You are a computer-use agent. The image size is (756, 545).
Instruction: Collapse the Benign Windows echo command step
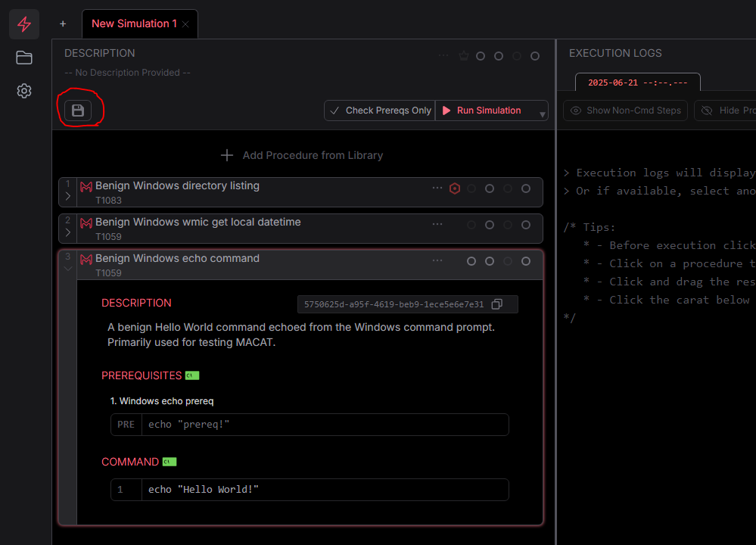(67, 267)
